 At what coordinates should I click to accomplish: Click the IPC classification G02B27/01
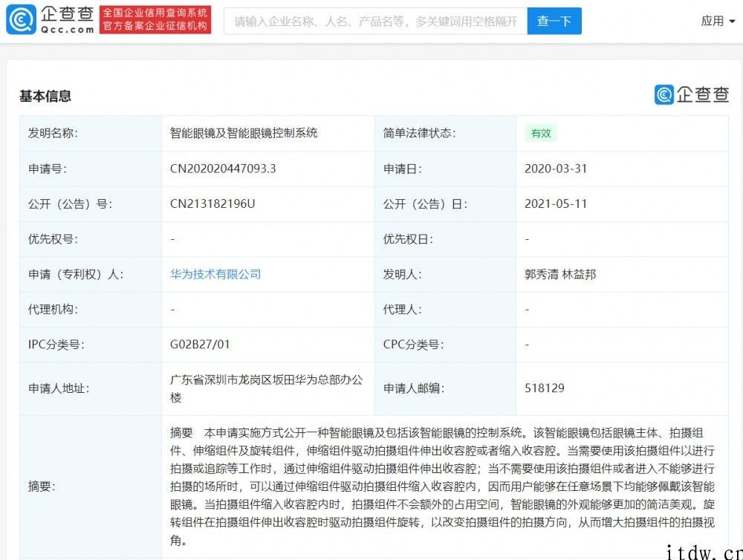200,345
